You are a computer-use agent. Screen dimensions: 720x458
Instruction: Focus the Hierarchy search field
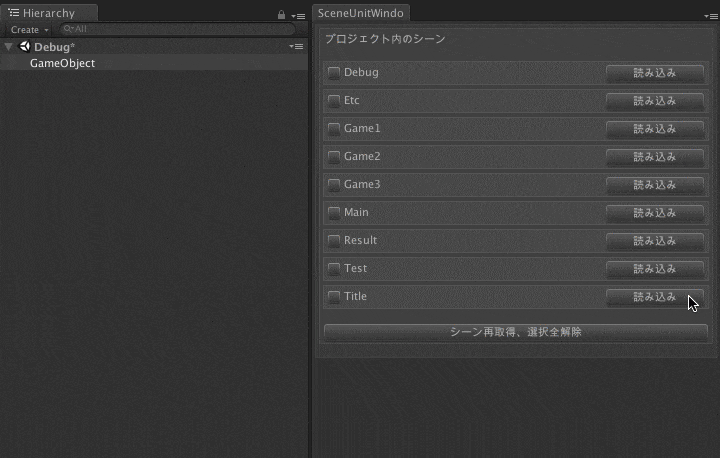(178, 29)
